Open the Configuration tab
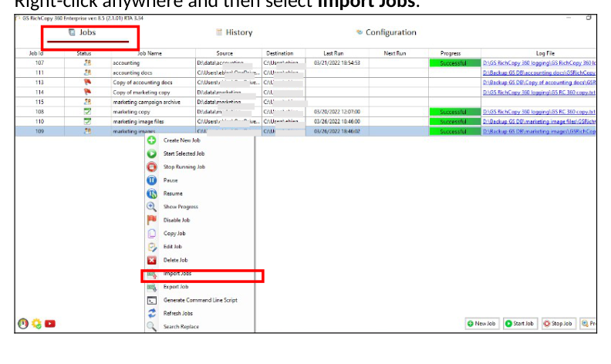 [387, 32]
